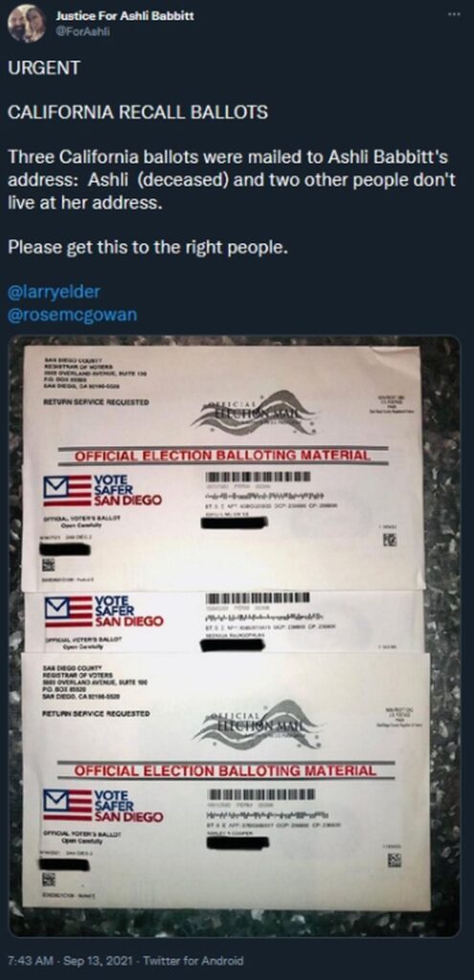The height and width of the screenshot is (980, 474).
Task: Click the Justice For Ashli Babbitt display name
Action: (124, 15)
